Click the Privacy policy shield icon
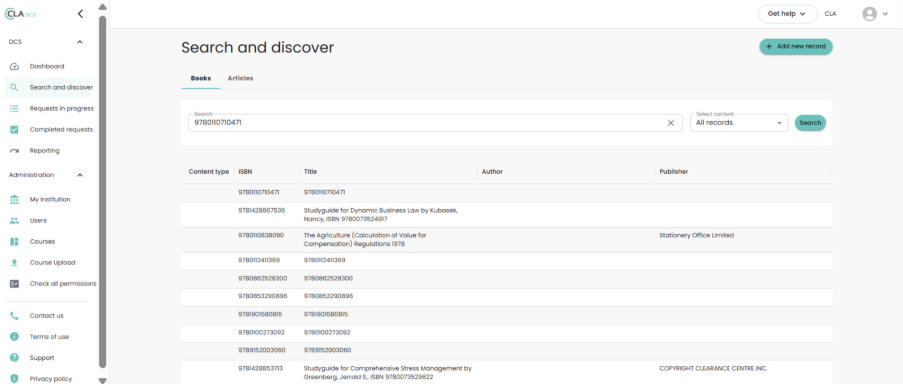This screenshot has width=903, height=384. click(14, 379)
